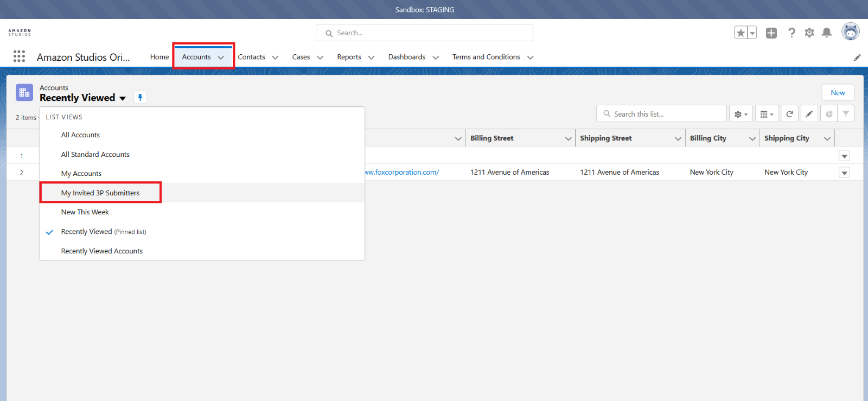The image size is (868, 401).
Task: Select All Standard Accounts list view
Action: pyautogui.click(x=202, y=155)
